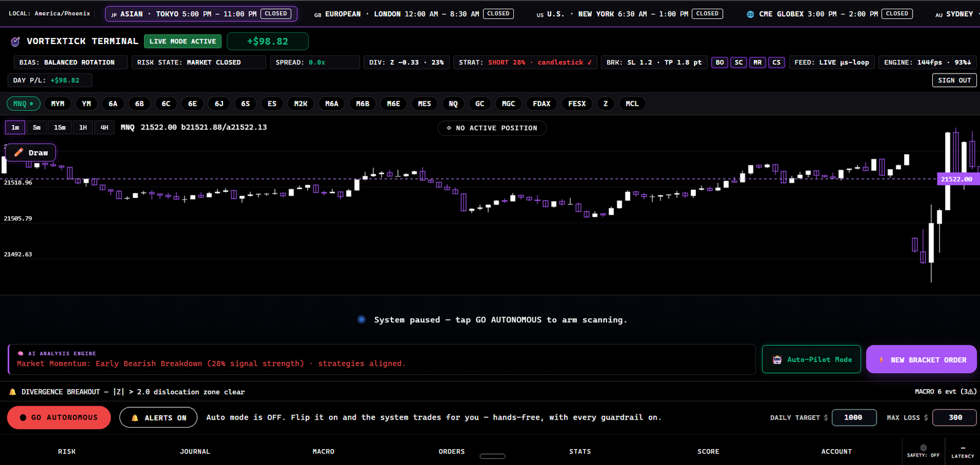Toggle the Safety Off switch
Image resolution: width=980 pixels, height=465 pixels.
click(x=924, y=451)
